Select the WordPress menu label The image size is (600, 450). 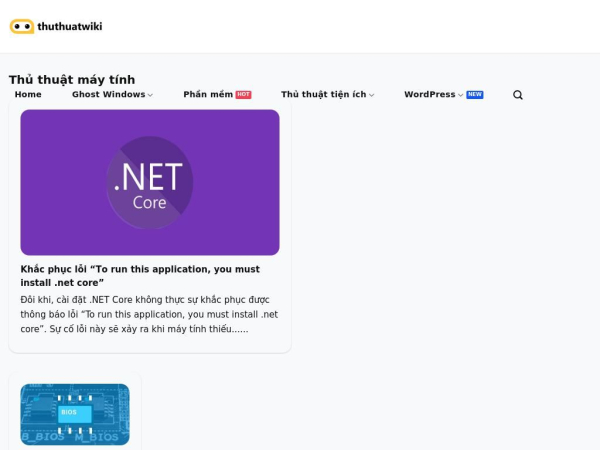point(430,95)
